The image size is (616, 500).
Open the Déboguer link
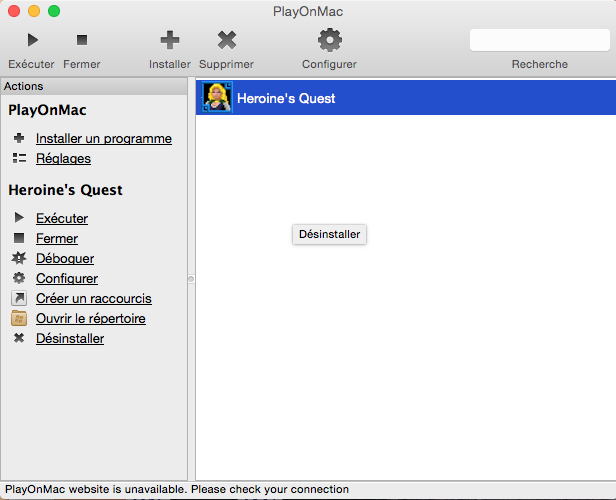65,258
